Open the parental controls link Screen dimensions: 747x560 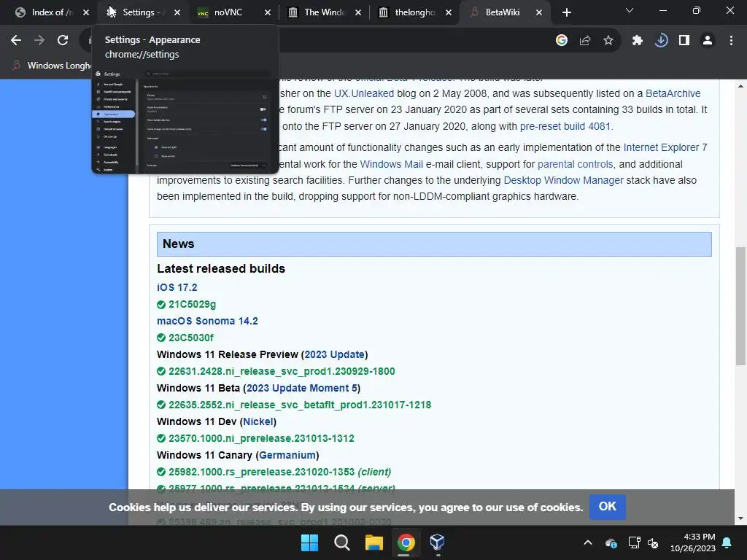coord(575,164)
